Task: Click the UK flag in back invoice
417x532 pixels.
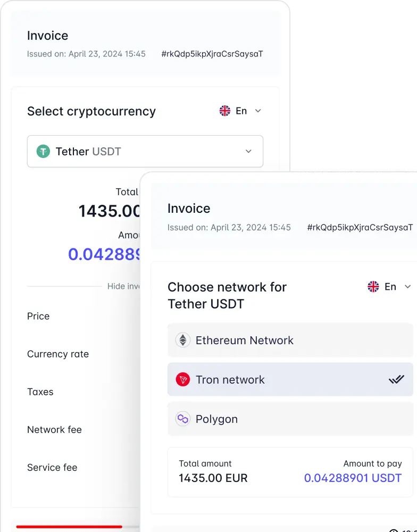Action: tap(225, 111)
